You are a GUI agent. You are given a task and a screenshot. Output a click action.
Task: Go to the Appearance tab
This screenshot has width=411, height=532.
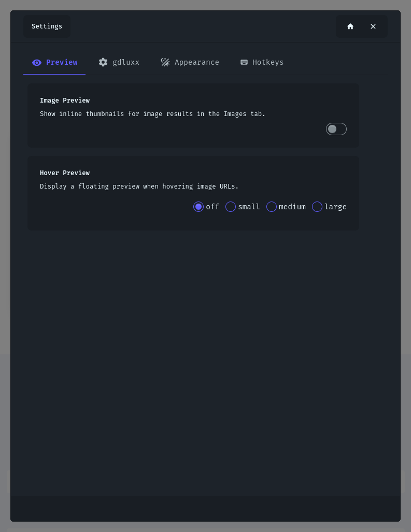(196, 62)
